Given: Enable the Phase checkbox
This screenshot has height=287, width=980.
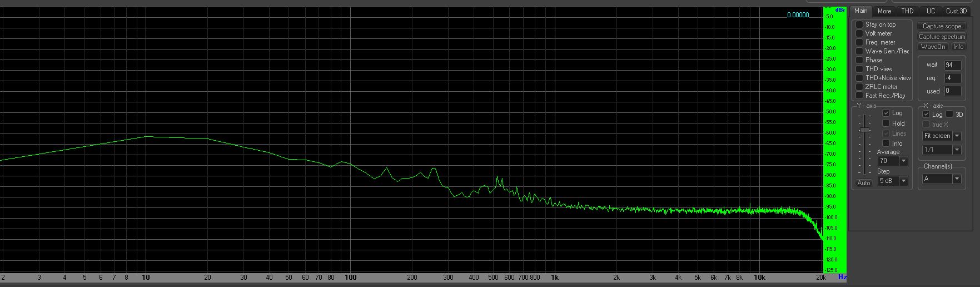Looking at the screenshot, I should pyautogui.click(x=859, y=60).
